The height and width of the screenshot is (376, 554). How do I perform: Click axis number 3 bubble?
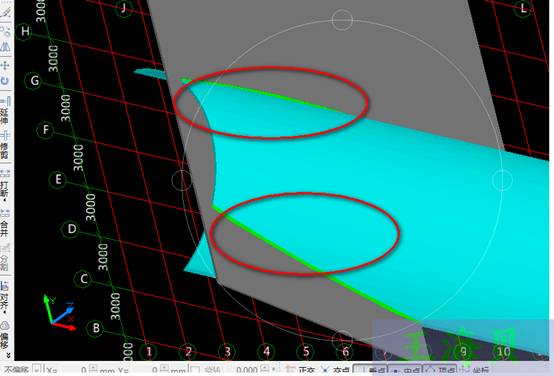pos(227,352)
